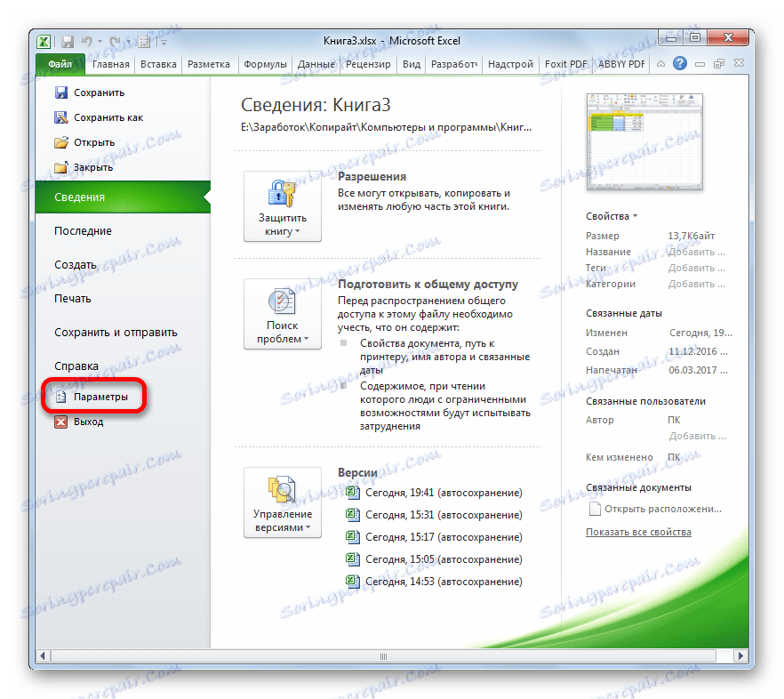Open the Рецензир ribbon tab
Image resolution: width=784 pixels, height=699 pixels.
click(x=368, y=64)
